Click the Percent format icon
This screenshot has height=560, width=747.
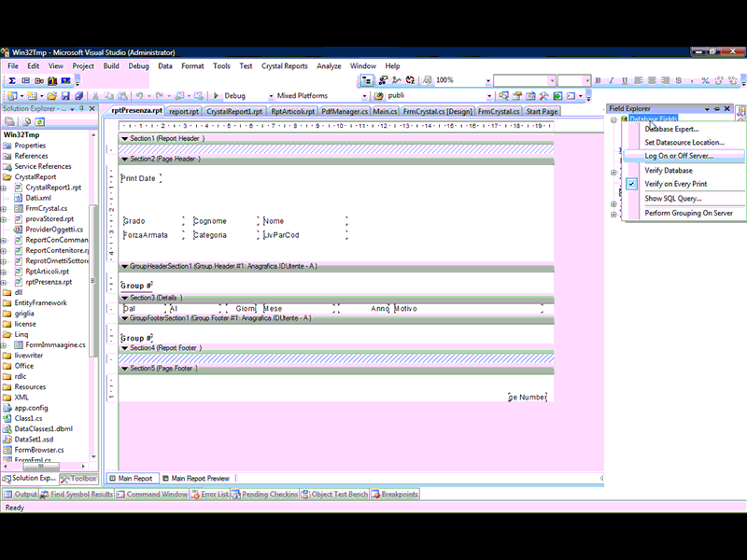point(705,80)
